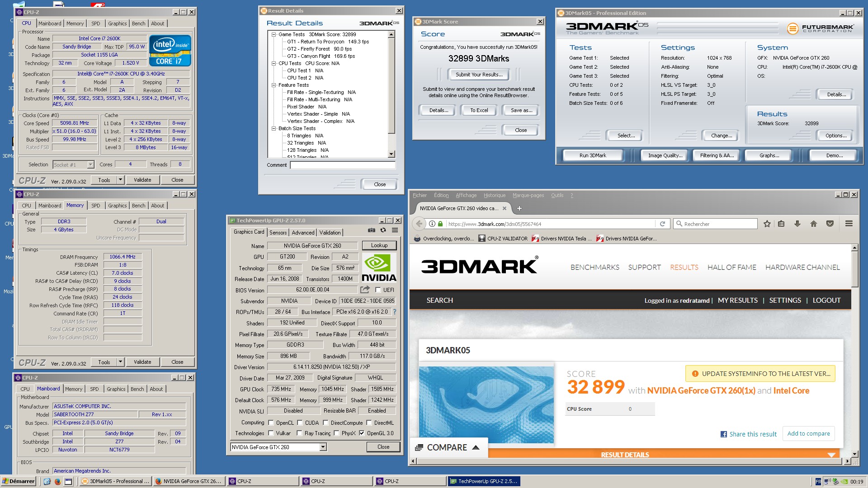This screenshot has width=868, height=488.
Task: Open the GPU-Z hamburger menu
Action: (x=395, y=230)
